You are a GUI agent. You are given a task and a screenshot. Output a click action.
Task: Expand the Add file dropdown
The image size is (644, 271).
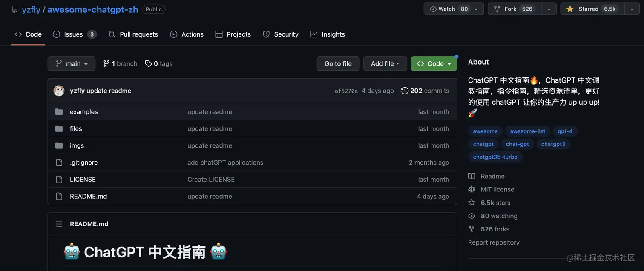385,63
